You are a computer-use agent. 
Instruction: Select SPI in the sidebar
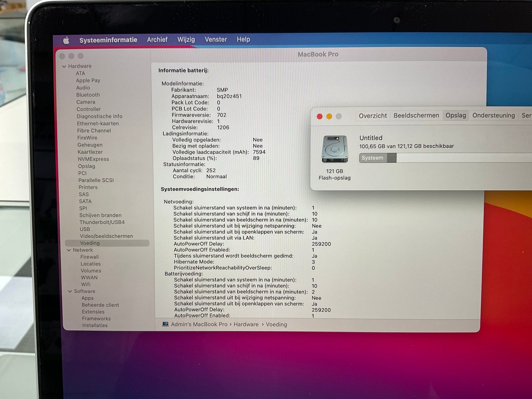click(83, 208)
